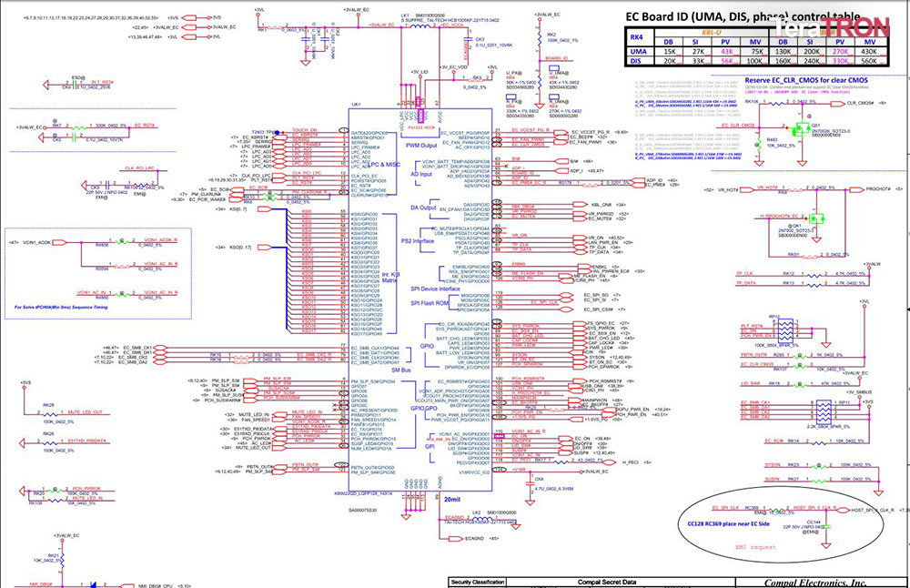This screenshot has height=588, width=910.
Task: Click the VCIN1_ACOK input port symbol
Action: coord(60,242)
